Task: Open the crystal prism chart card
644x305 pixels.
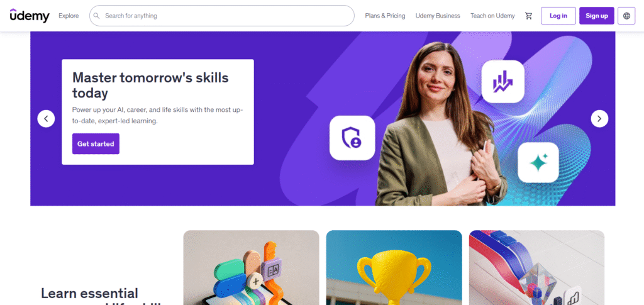Action: point(536,268)
